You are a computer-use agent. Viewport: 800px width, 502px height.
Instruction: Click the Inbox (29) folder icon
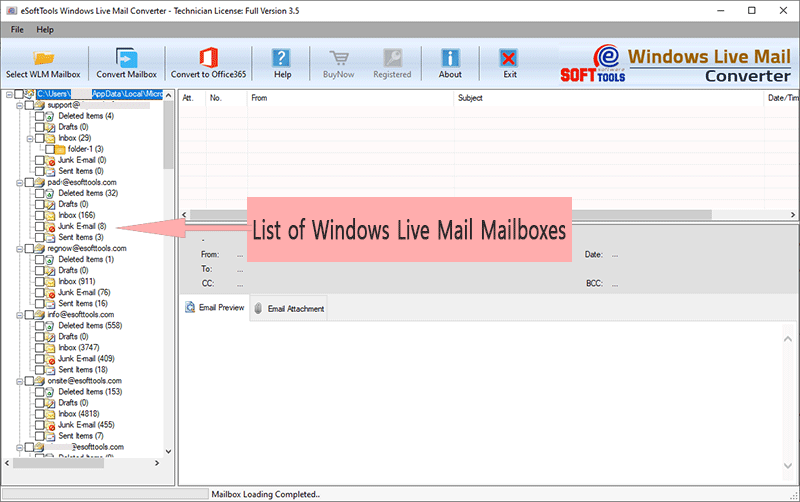[50, 138]
